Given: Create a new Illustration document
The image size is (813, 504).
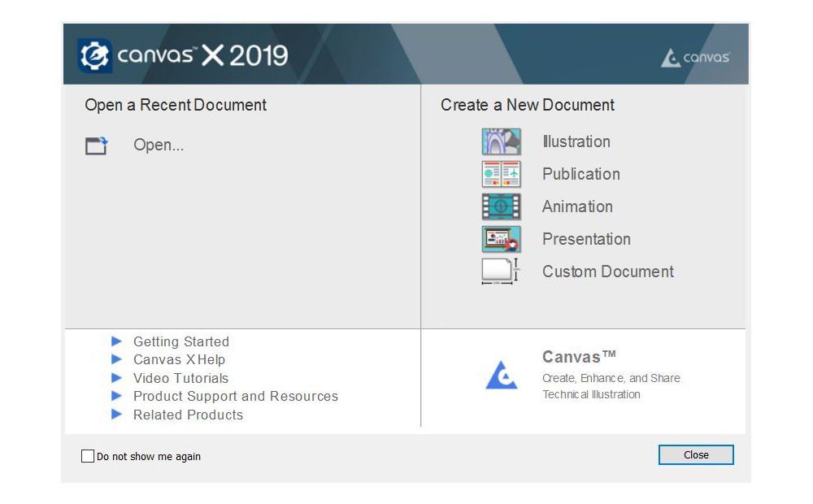Looking at the screenshot, I should 576,141.
